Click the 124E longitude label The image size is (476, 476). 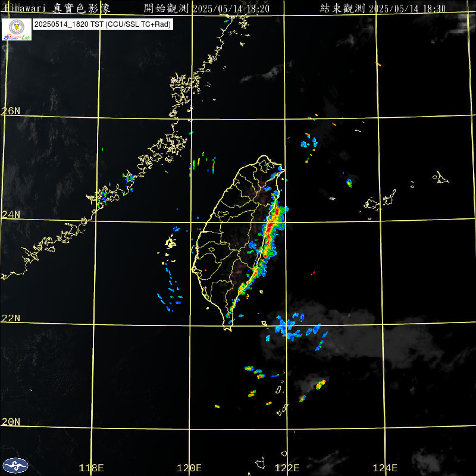click(x=385, y=468)
